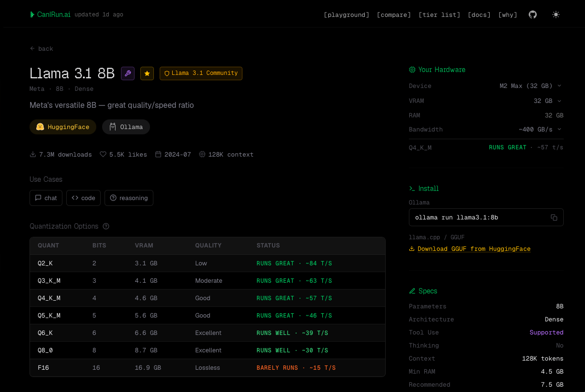Image resolution: width=585 pixels, height=392 pixels.
Task: Select the code use case tag
Action: pyautogui.click(x=84, y=198)
